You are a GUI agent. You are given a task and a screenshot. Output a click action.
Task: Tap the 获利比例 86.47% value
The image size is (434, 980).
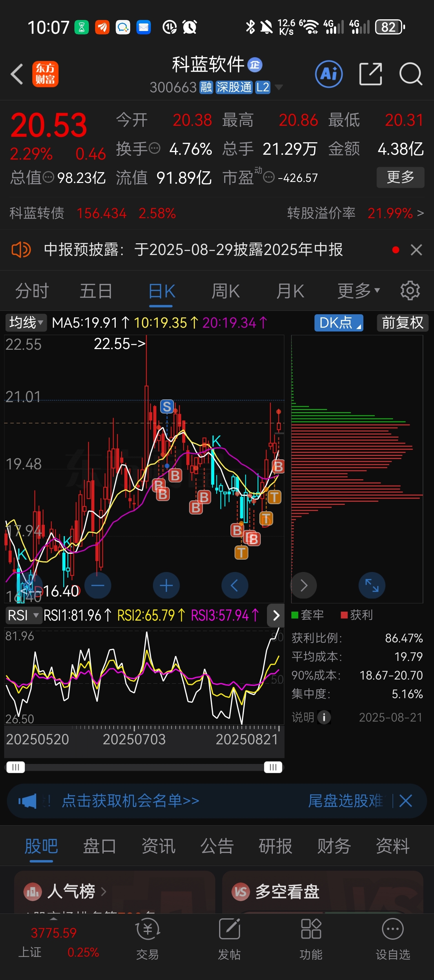coord(404,638)
